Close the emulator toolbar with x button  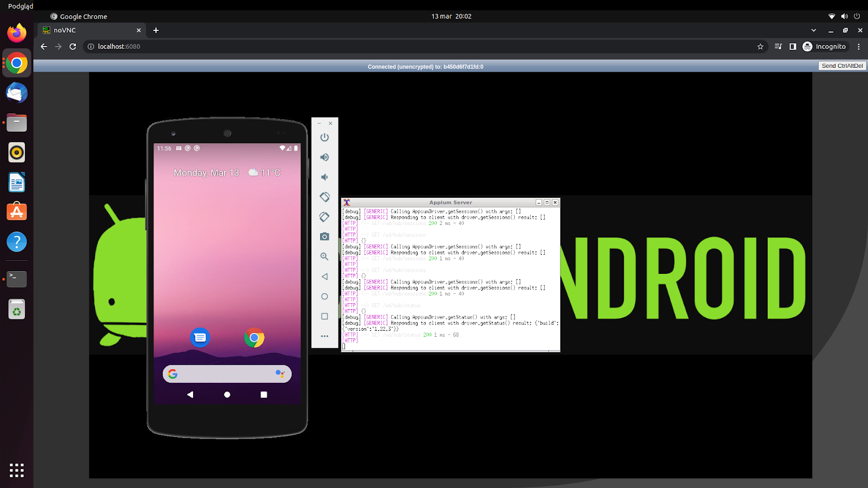coord(330,124)
